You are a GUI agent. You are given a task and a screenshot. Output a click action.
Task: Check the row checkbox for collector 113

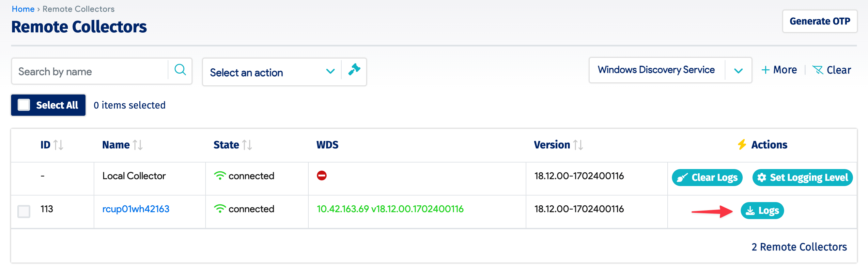(x=24, y=212)
